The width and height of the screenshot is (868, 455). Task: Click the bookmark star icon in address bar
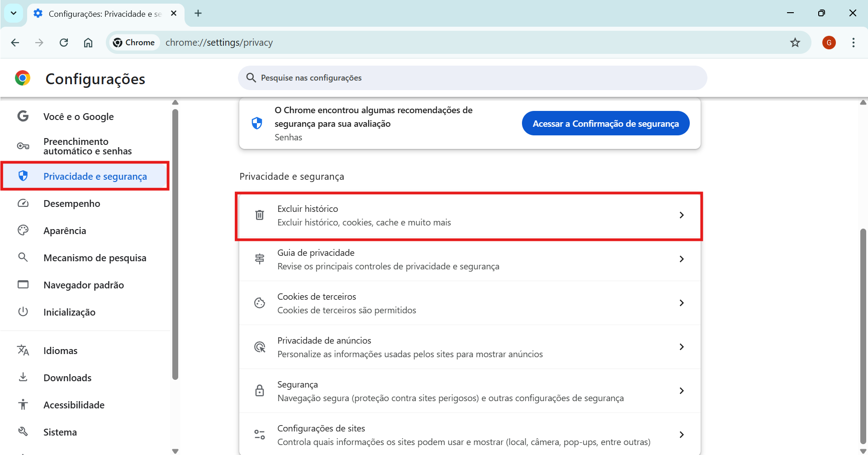[795, 43]
